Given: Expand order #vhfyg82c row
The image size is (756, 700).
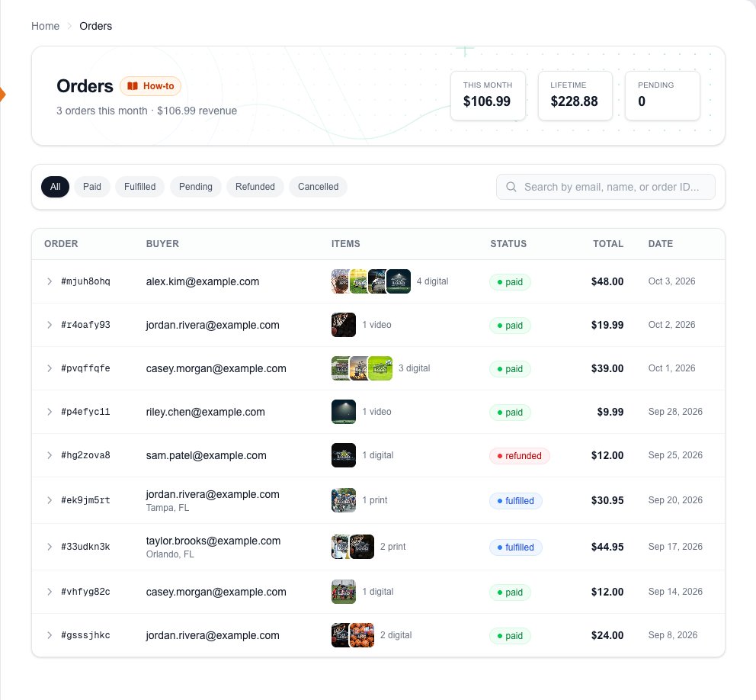Looking at the screenshot, I should tap(50, 592).
